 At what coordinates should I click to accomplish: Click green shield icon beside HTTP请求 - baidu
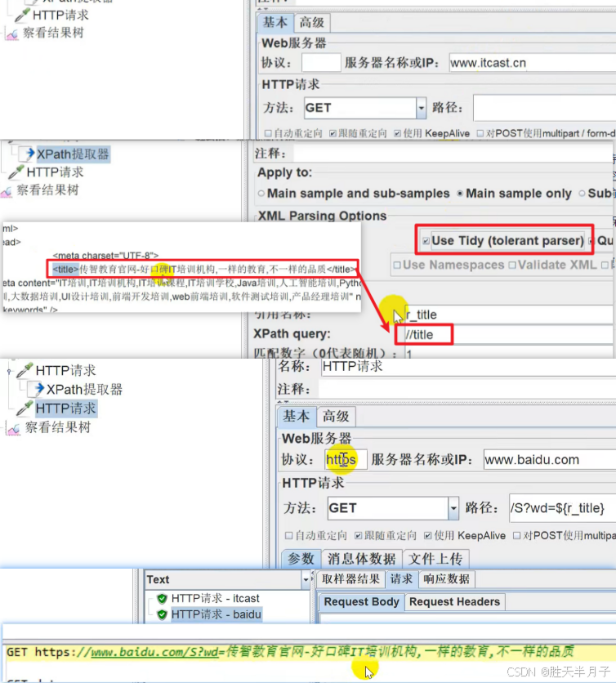pos(162,614)
